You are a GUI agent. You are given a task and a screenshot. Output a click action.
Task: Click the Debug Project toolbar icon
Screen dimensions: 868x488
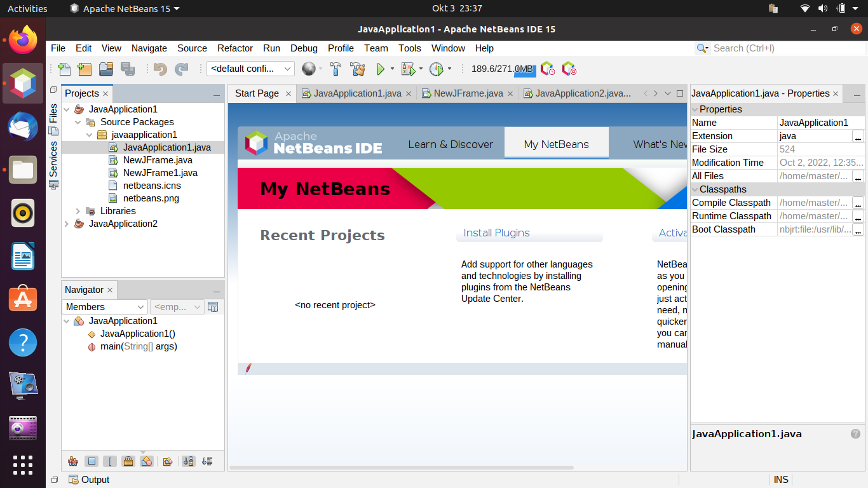[408, 69]
